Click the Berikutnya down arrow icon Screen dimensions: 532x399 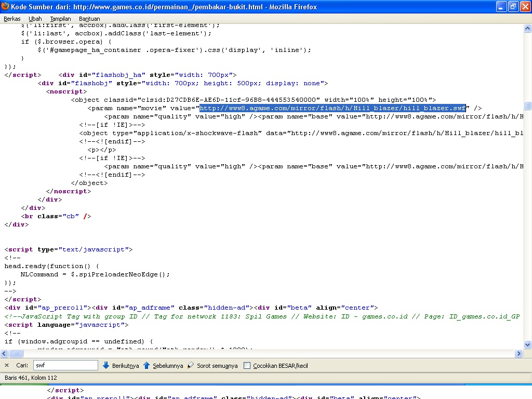(106, 365)
